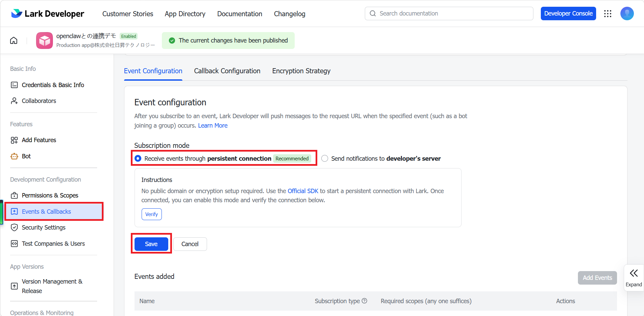The image size is (644, 316).
Task: Click the home icon in the header
Action: click(14, 41)
